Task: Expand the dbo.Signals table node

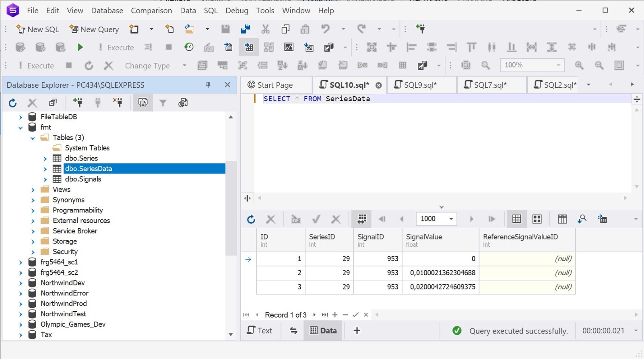Action: pyautogui.click(x=45, y=179)
